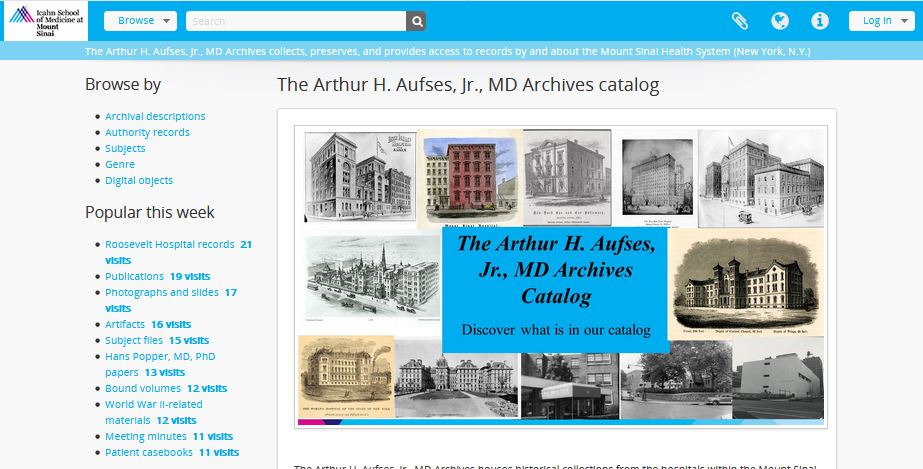The width and height of the screenshot is (923, 469).
Task: Browse by Archival descriptions
Action: pyautogui.click(x=155, y=116)
